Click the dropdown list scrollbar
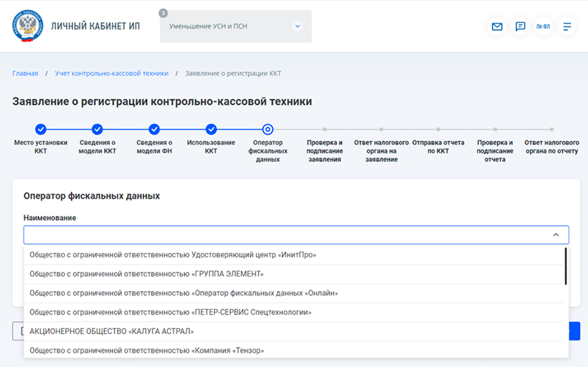The height and width of the screenshot is (367, 588). pos(566,266)
